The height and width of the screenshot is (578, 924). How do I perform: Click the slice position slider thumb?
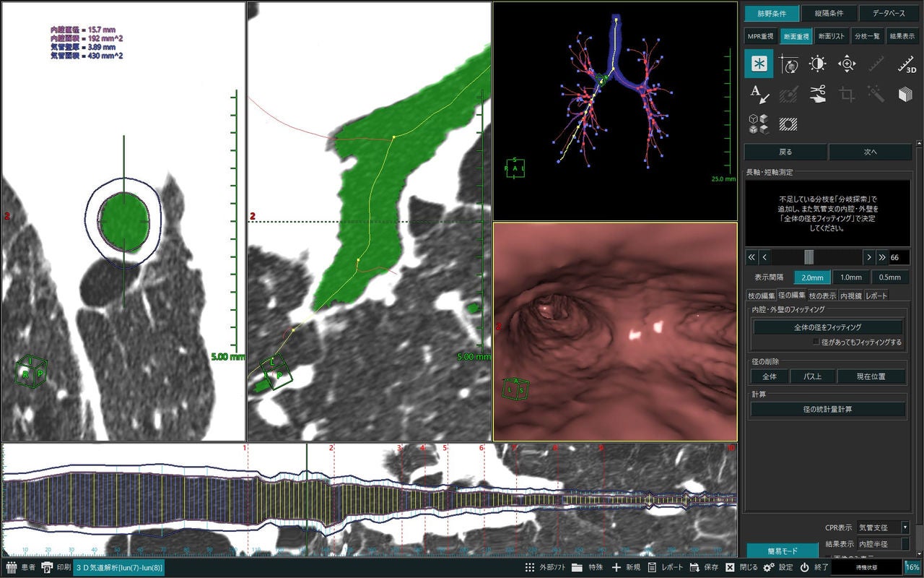tap(809, 257)
